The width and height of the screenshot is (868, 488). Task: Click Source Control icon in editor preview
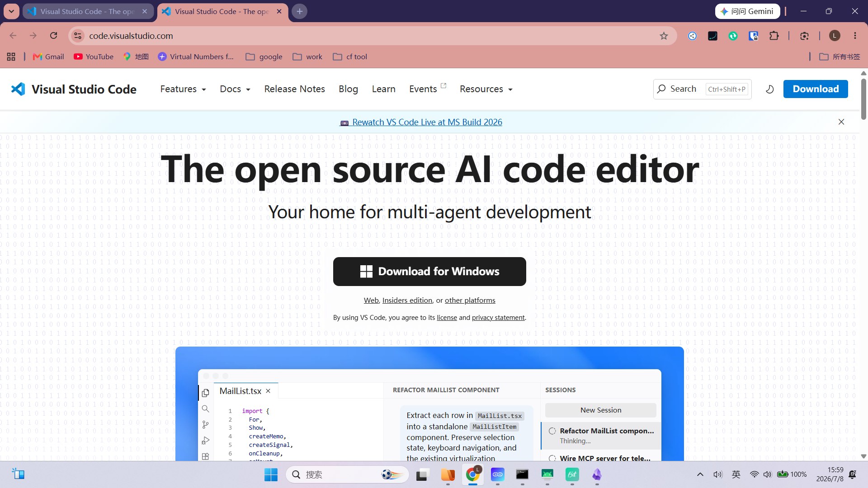point(205,425)
